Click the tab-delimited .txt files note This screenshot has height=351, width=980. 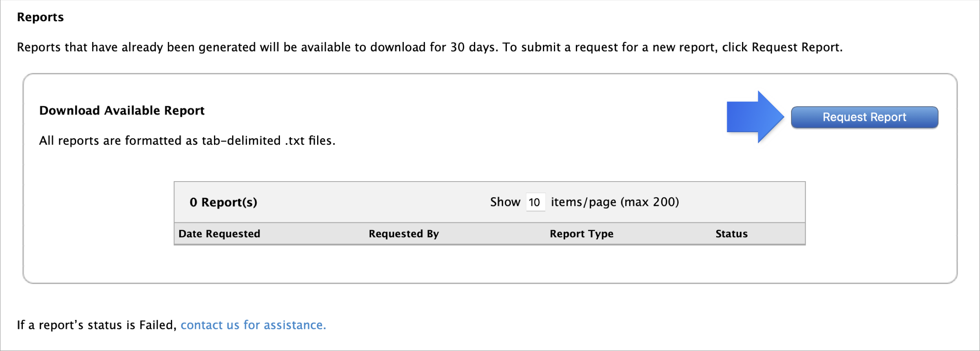click(187, 140)
